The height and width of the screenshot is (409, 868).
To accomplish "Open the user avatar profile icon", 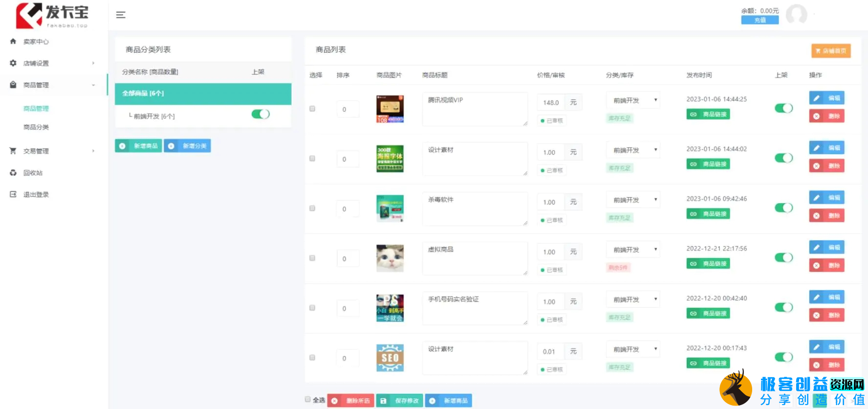I will coord(796,14).
